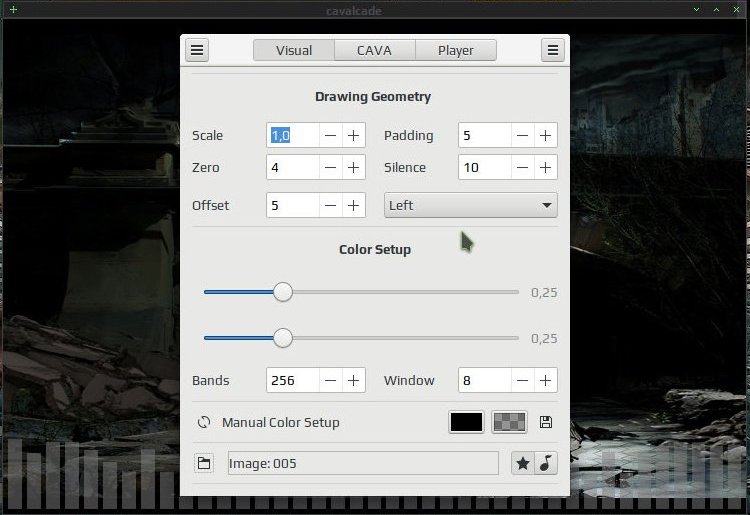The height and width of the screenshot is (515, 750).
Task: Increase the Bands value
Action: (x=353, y=380)
